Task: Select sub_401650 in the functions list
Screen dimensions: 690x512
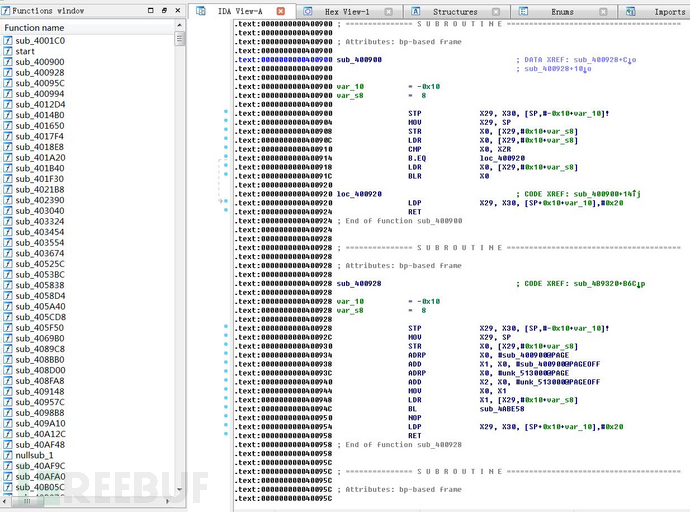Action: [x=40, y=125]
